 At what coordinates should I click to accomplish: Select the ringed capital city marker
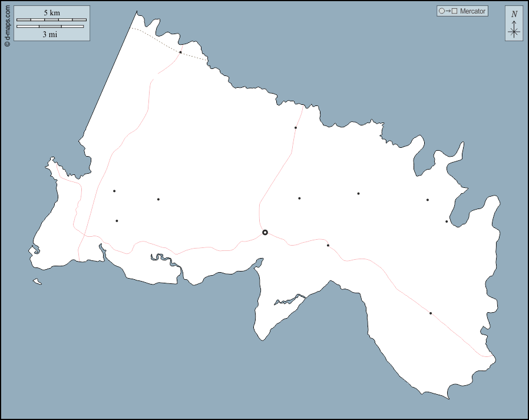click(x=265, y=233)
